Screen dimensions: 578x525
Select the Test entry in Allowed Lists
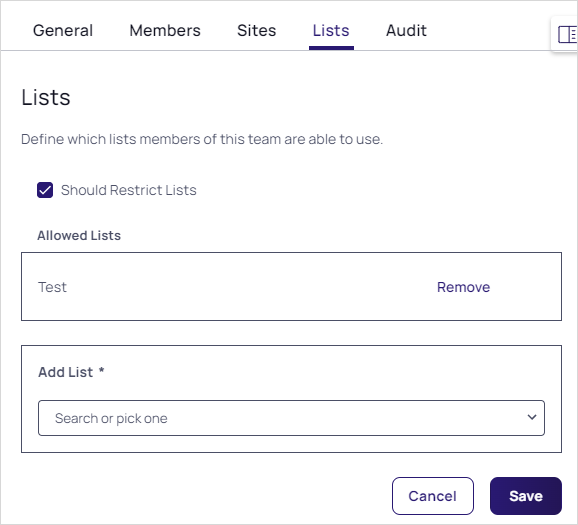[52, 287]
